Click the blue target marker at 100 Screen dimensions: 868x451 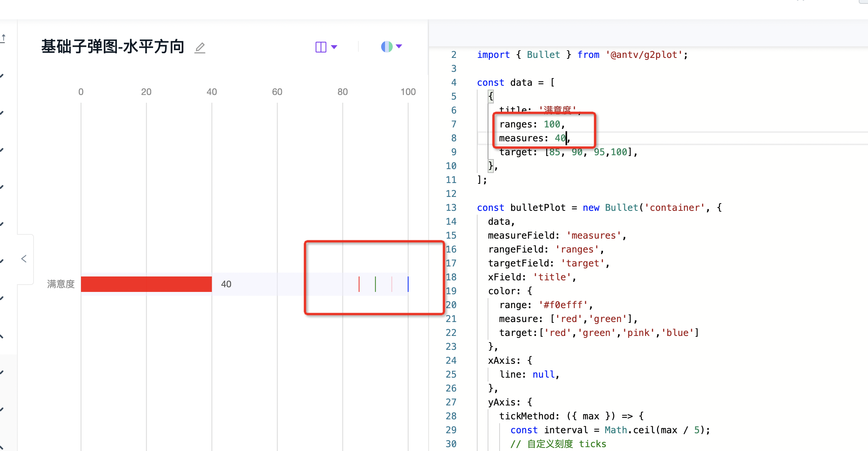408,284
